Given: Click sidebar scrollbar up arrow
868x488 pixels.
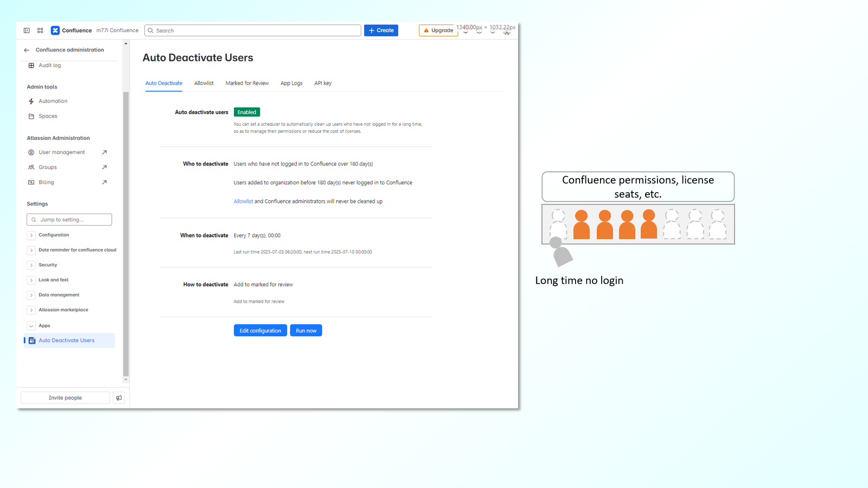Looking at the screenshot, I should pos(126,43).
